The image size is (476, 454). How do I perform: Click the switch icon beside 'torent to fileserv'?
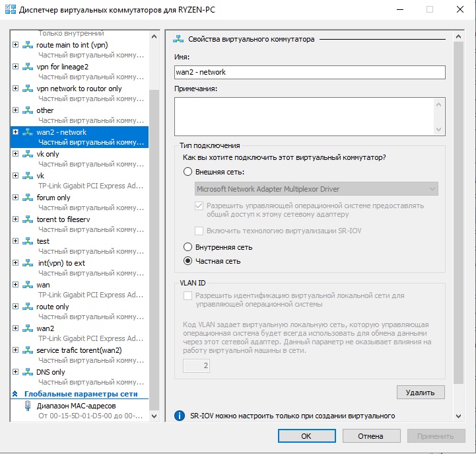(x=28, y=219)
